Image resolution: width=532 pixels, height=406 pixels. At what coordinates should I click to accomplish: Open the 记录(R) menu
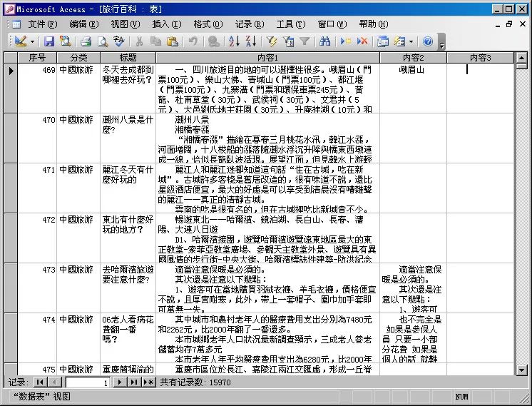click(x=250, y=24)
